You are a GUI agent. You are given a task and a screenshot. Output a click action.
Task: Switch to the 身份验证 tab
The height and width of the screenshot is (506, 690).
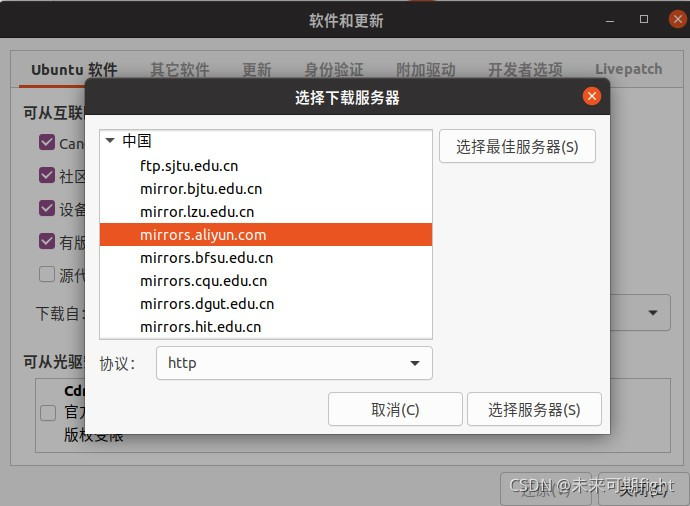[334, 70]
